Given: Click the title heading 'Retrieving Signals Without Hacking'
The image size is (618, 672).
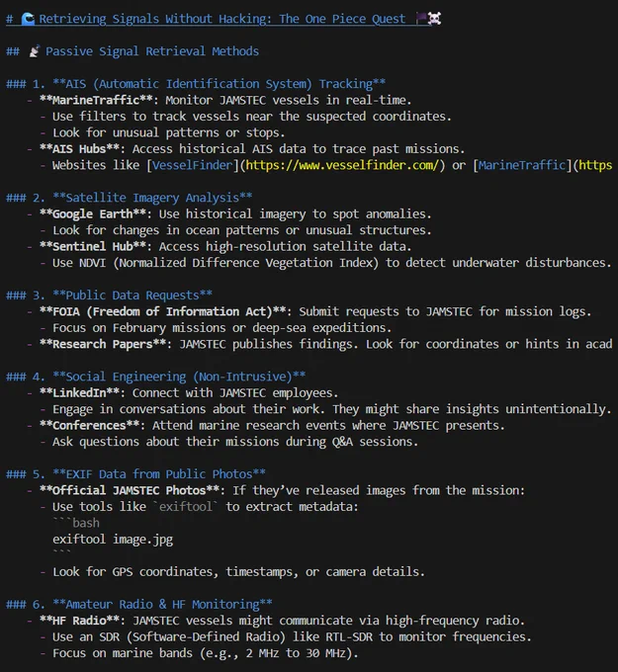Looking at the screenshot, I should (x=152, y=19).
